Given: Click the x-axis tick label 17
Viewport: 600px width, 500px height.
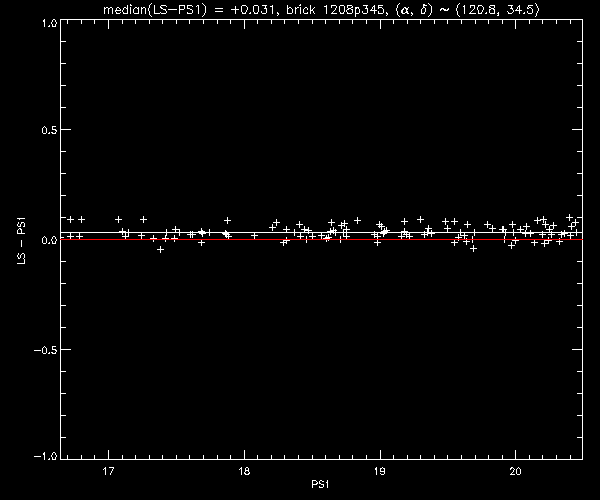Looking at the screenshot, I should click(109, 471).
